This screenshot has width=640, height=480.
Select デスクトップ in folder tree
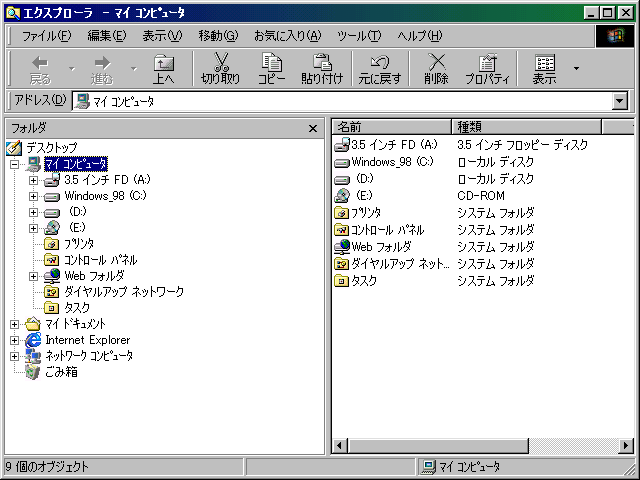tap(52, 147)
